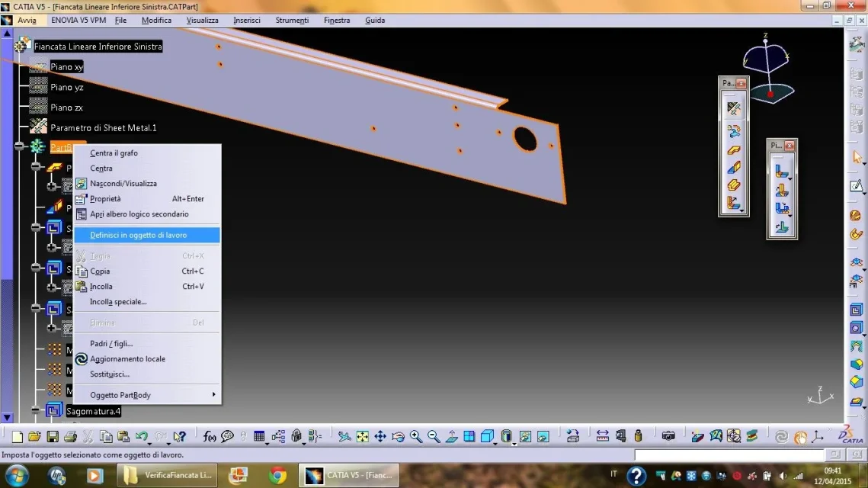868x488 pixels.
Task: Click the Undo arrow icon
Action: point(142,436)
